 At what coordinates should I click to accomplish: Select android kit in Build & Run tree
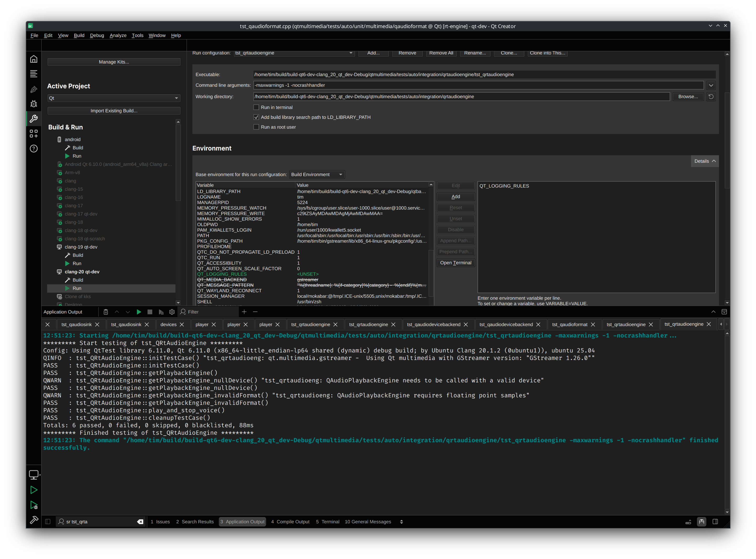pyautogui.click(x=72, y=139)
